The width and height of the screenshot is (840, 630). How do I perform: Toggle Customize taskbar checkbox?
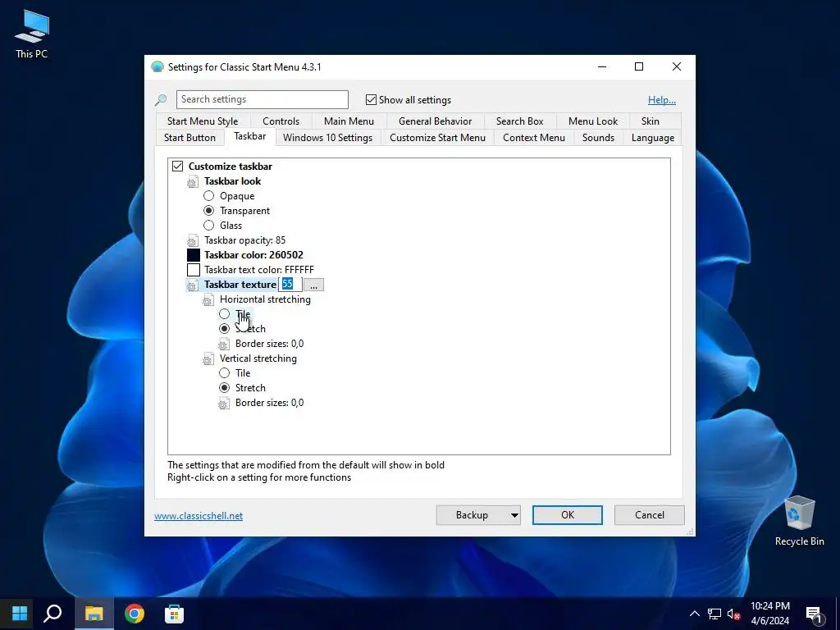point(177,166)
